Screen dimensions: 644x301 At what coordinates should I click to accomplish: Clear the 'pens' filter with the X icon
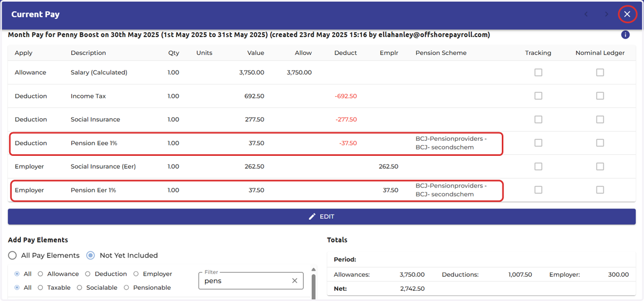pos(295,281)
